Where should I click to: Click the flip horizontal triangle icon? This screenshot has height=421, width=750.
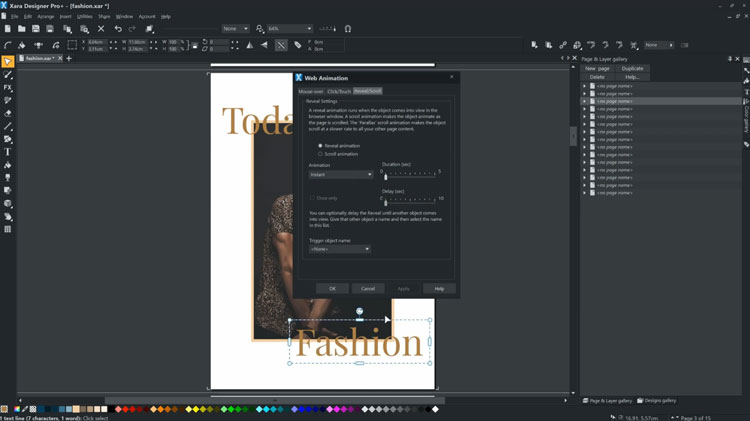(250, 45)
